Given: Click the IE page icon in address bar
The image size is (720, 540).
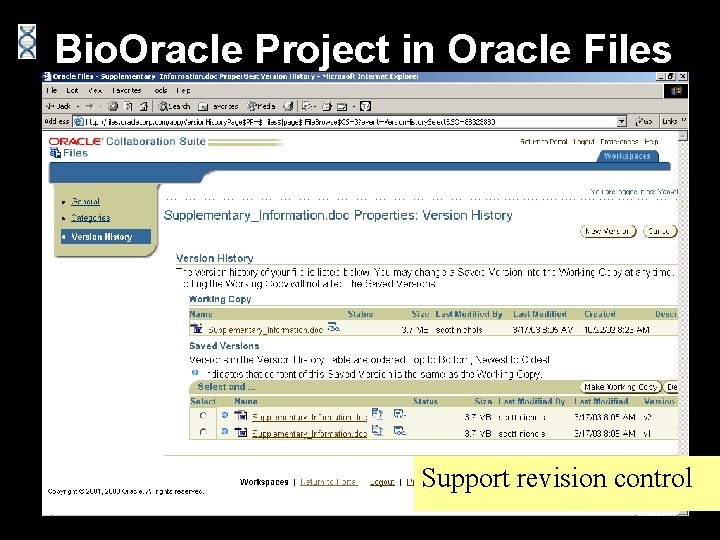Looking at the screenshot, I should pos(79,122).
